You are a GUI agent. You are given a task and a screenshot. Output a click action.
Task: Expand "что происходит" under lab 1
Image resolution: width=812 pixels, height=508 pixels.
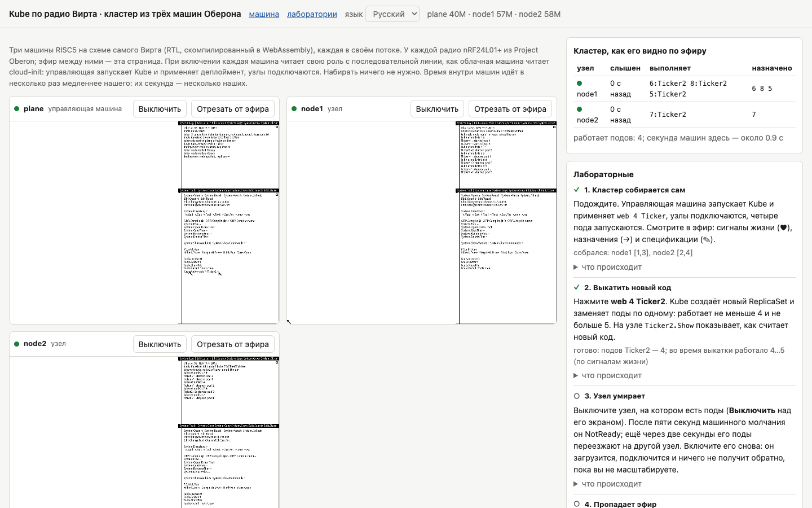click(607, 267)
